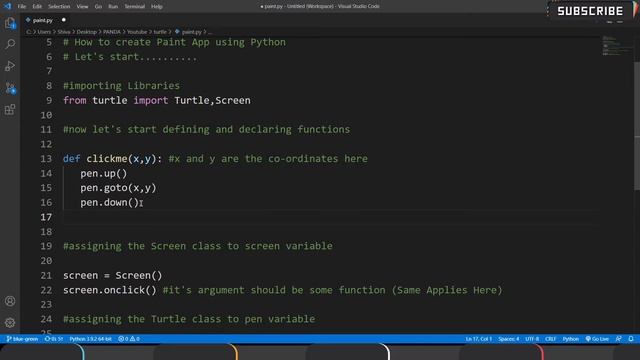
Task: Click the SUBSCRIBE button overlay
Action: [x=590, y=11]
